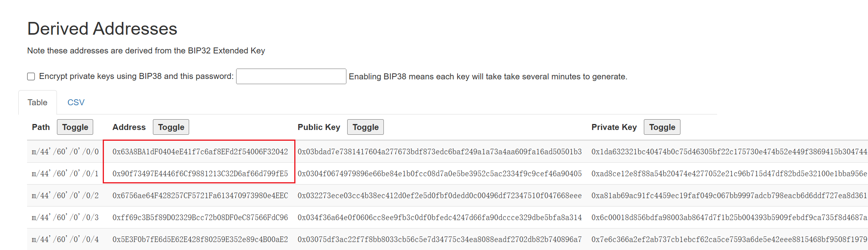Enable the BIP38 encryption checkbox
Image resolution: width=868 pixels, height=250 pixels.
tap(31, 77)
